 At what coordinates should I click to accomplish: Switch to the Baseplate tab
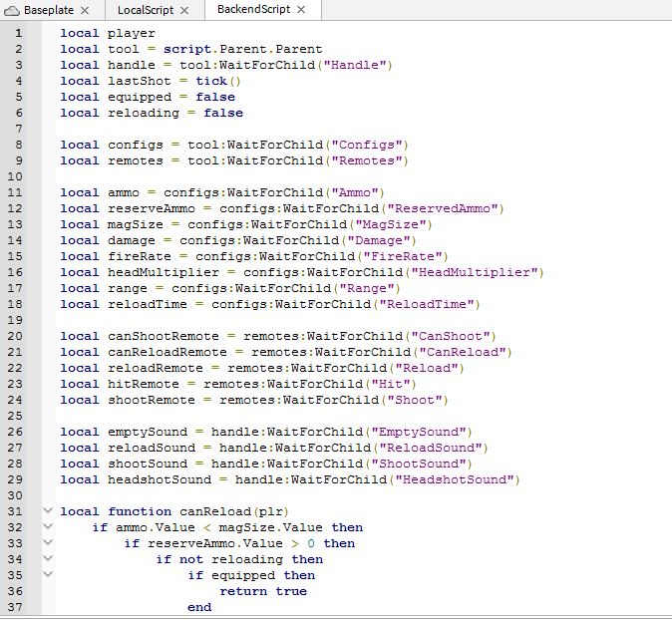pos(52,10)
